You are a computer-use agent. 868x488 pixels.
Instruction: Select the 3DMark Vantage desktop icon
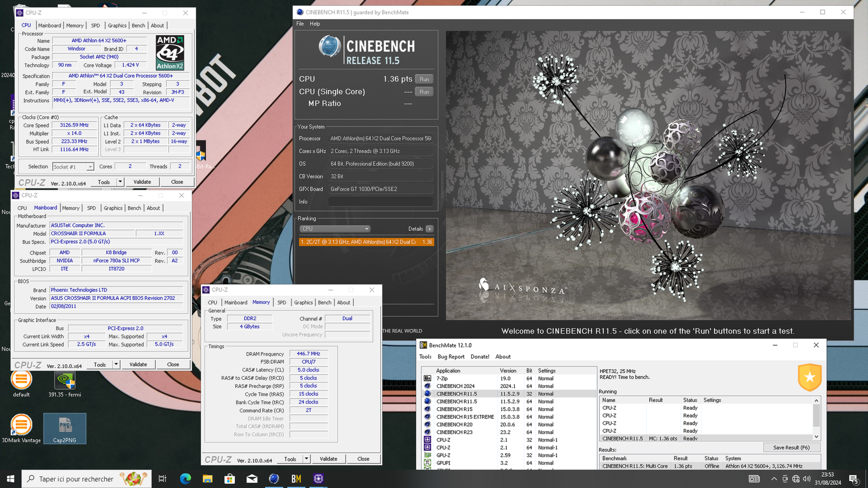pos(21,428)
